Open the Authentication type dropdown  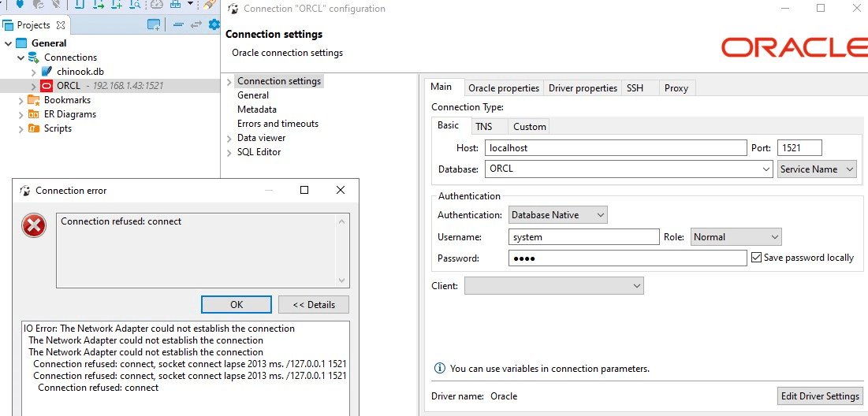coord(558,215)
